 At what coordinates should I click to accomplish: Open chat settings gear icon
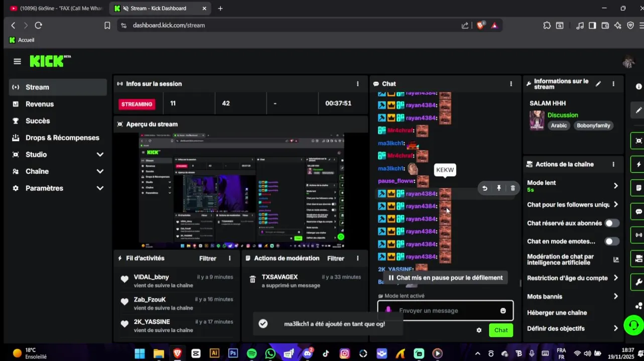pos(479,330)
